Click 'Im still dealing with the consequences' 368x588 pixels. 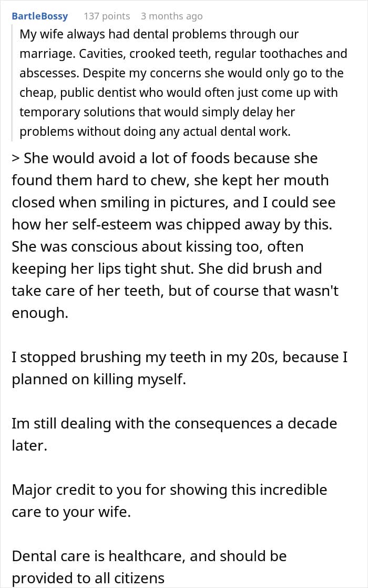pyautogui.click(x=175, y=434)
